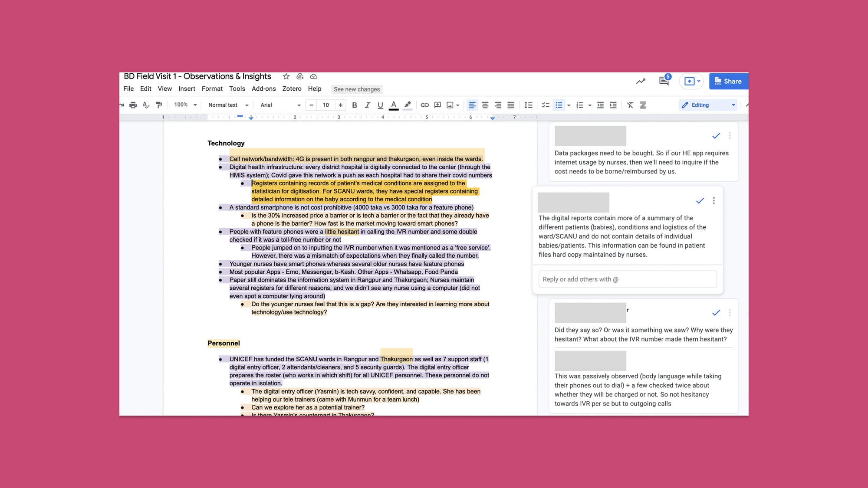Open comment history icon with badge

pos(664,81)
